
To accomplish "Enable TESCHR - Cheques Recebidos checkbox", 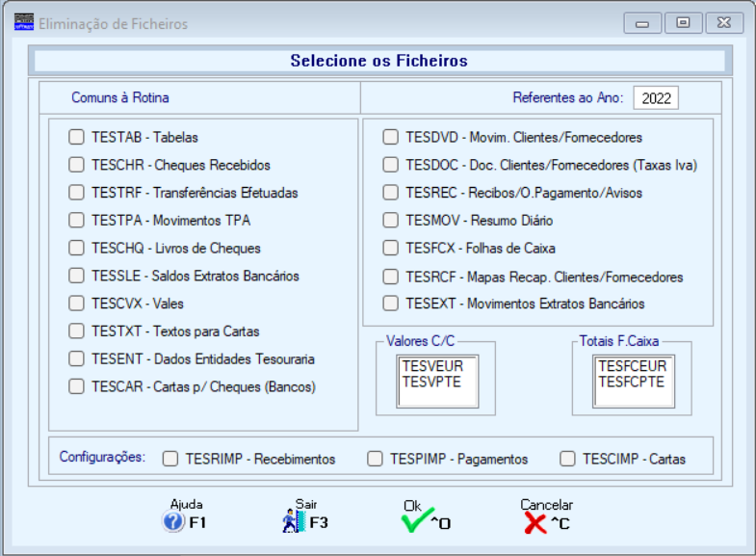I will [76, 165].
